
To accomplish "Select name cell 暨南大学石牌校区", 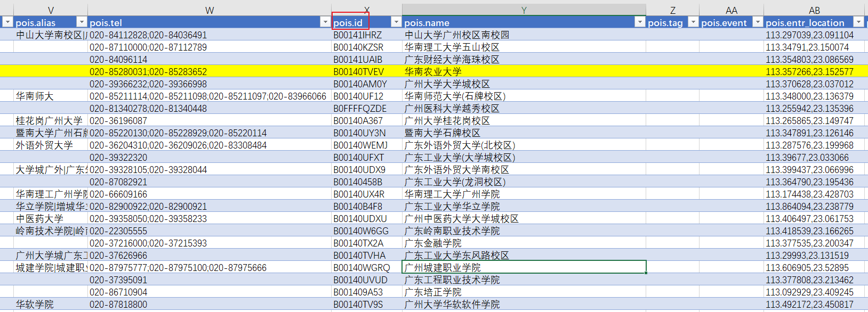I will pyautogui.click(x=524, y=133).
